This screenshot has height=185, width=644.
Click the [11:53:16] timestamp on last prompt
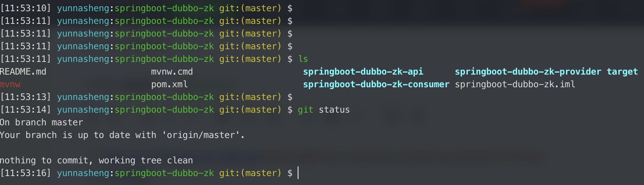tap(25, 173)
